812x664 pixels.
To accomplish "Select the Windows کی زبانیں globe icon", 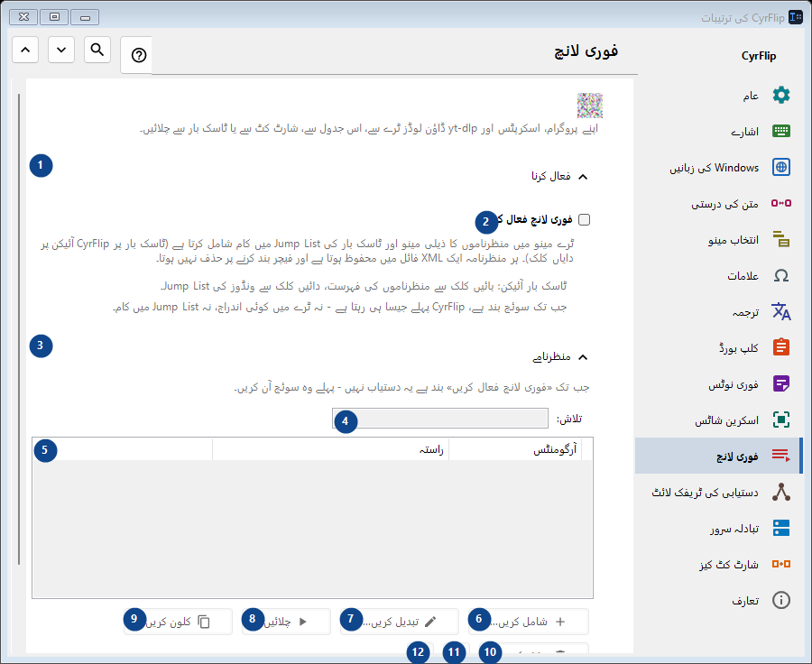I will coord(781,167).
